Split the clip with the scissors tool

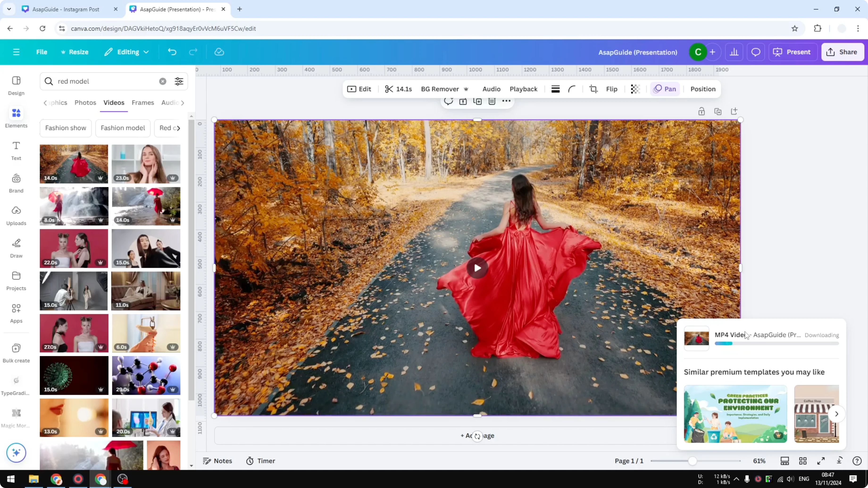(x=389, y=89)
